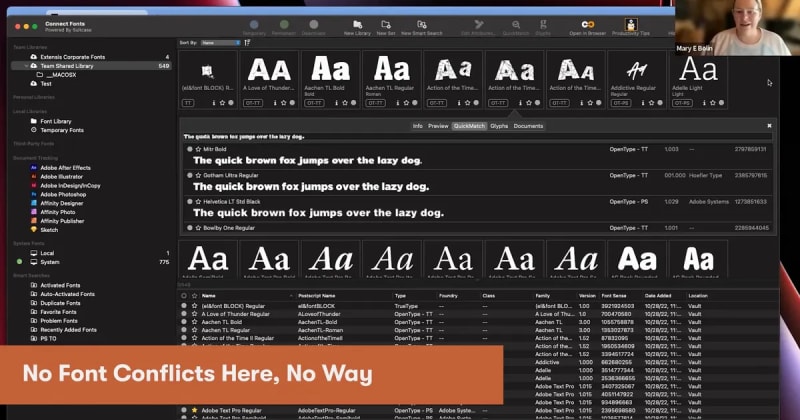The width and height of the screenshot is (800, 420).
Task: Select Affinity Photo in sidebar
Action: 58,212
